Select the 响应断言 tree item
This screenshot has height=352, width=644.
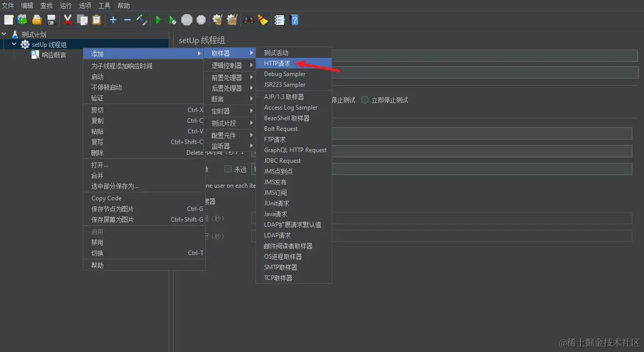tap(54, 55)
